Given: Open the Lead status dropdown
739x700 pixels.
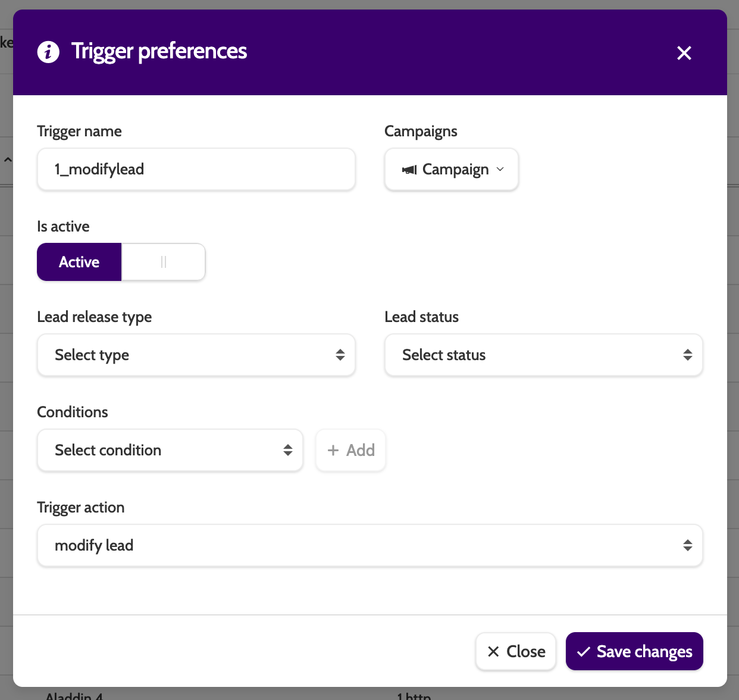Looking at the screenshot, I should 543,355.
